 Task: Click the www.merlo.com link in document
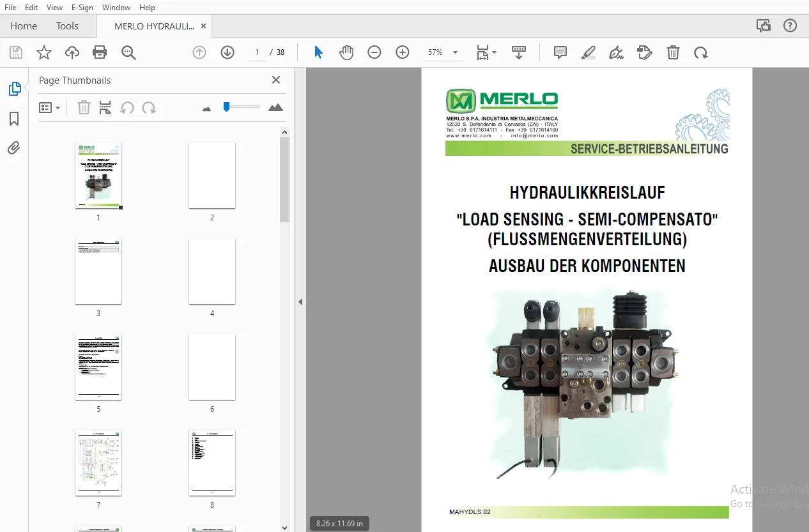click(469, 135)
